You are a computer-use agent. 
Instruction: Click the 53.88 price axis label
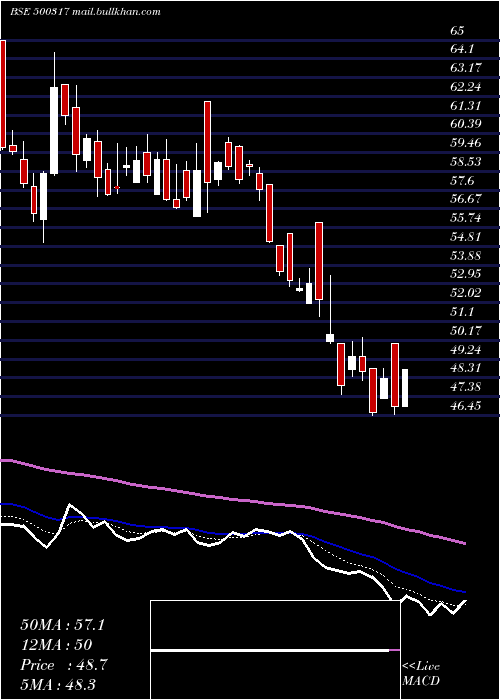pyautogui.click(x=465, y=256)
